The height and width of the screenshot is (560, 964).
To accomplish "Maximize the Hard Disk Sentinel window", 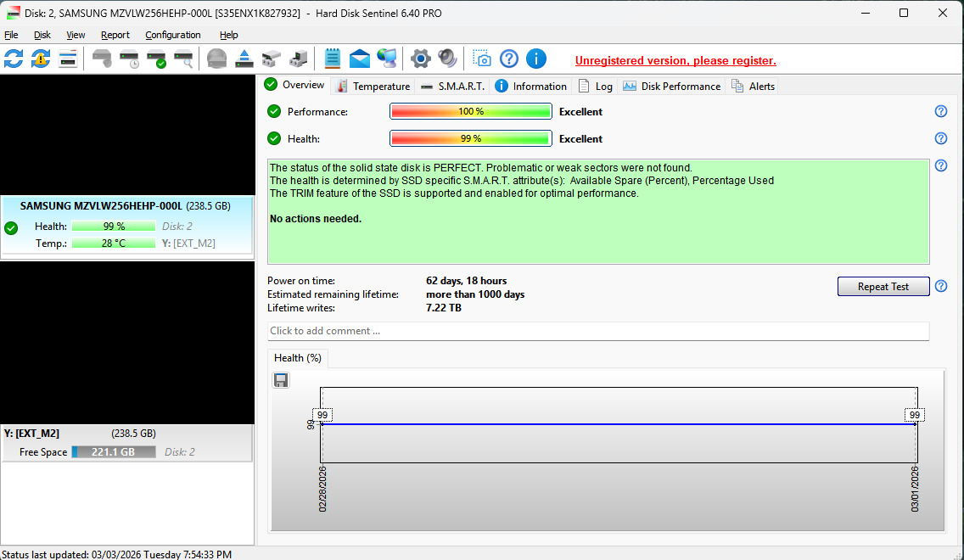I will click(x=903, y=13).
